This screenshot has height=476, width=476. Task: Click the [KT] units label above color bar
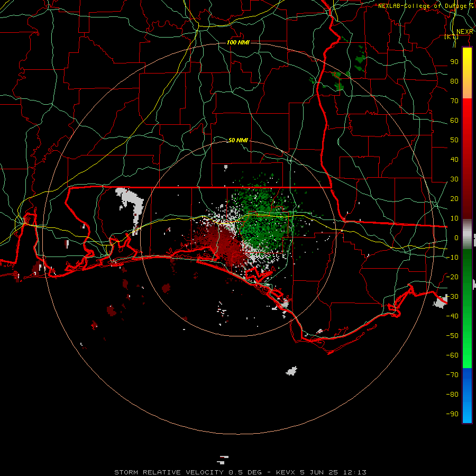tap(452, 36)
